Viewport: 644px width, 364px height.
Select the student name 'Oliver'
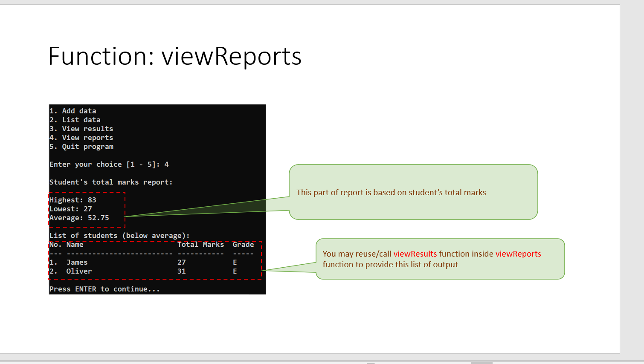(x=79, y=272)
